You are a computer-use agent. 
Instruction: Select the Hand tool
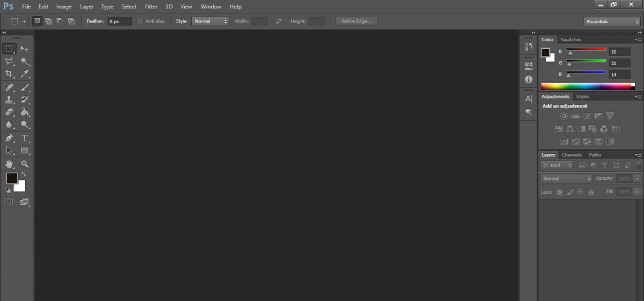pos(9,164)
